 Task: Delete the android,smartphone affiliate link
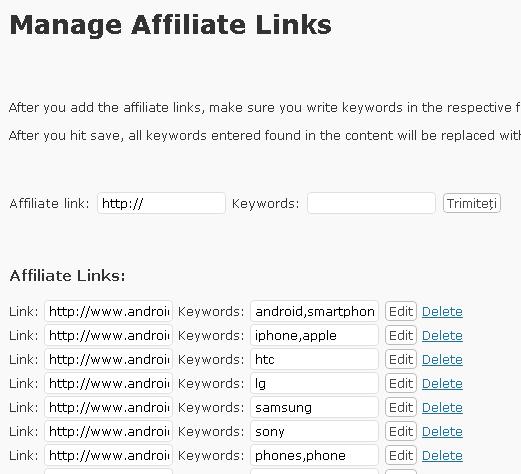442,312
